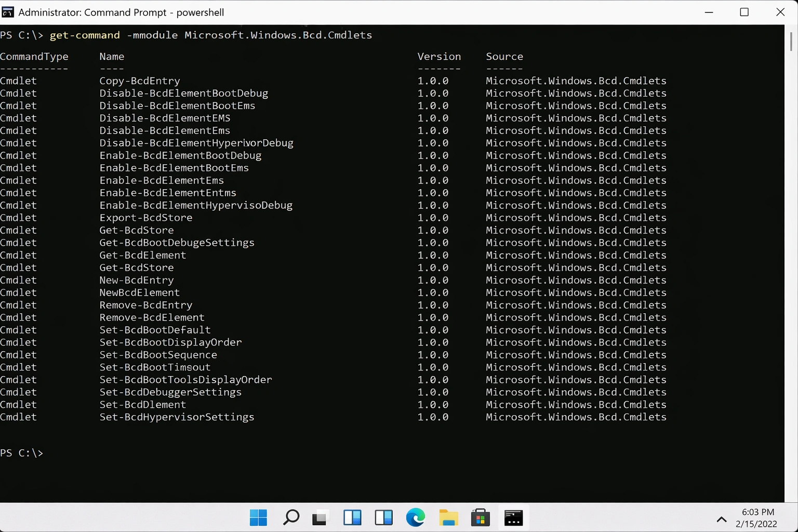The height and width of the screenshot is (532, 798).
Task: Select the active Command Prompt taskbar icon
Action: coord(513,517)
